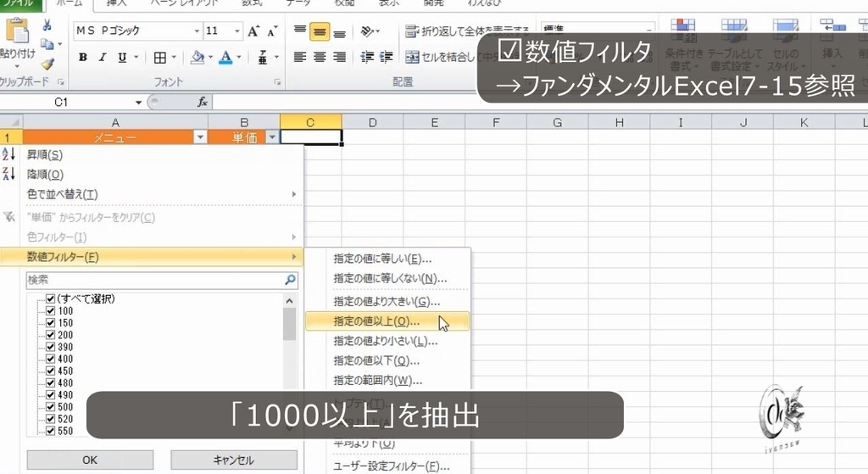Uncheck the 200 value checkbox
This screenshot has width=868, height=474.
click(x=50, y=335)
